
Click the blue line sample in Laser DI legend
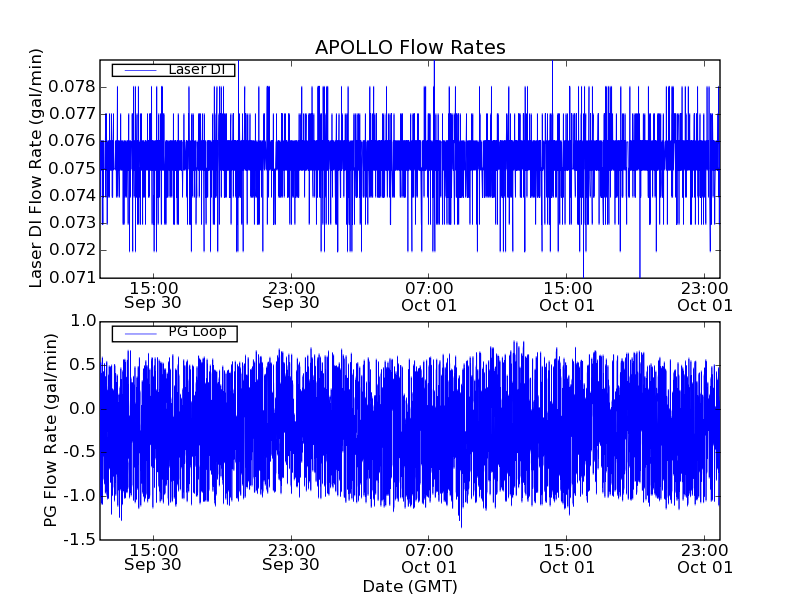pyautogui.click(x=140, y=70)
